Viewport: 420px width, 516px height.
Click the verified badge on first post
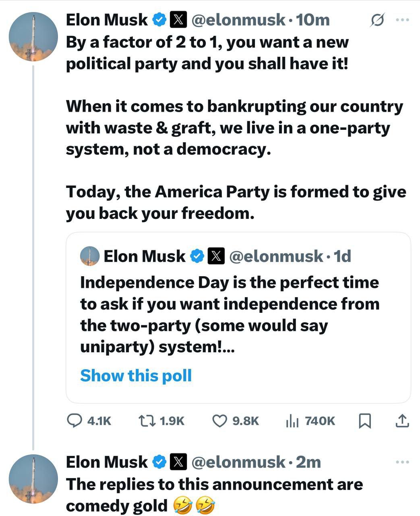159,20
